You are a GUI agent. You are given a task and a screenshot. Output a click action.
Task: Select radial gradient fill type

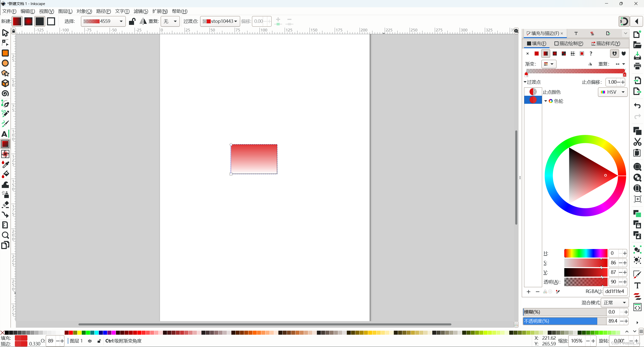click(554, 54)
